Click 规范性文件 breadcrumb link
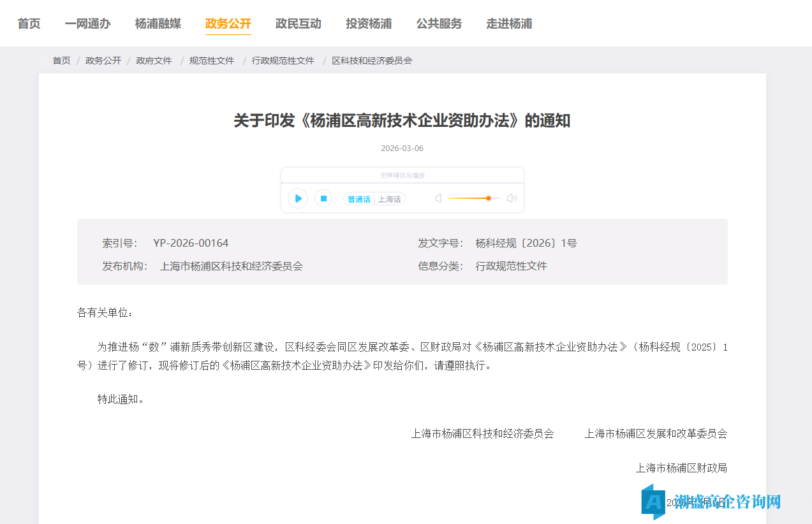Image resolution: width=812 pixels, height=524 pixels. (212, 61)
